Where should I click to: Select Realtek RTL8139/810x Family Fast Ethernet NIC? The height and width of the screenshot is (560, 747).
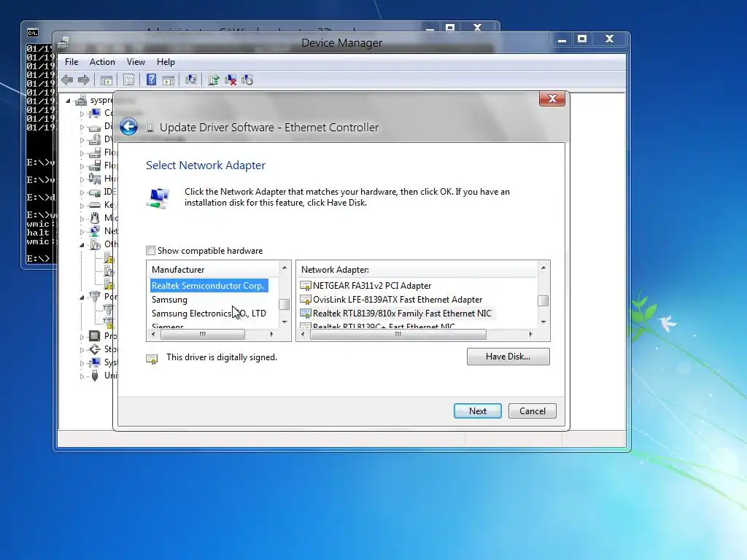402,314
